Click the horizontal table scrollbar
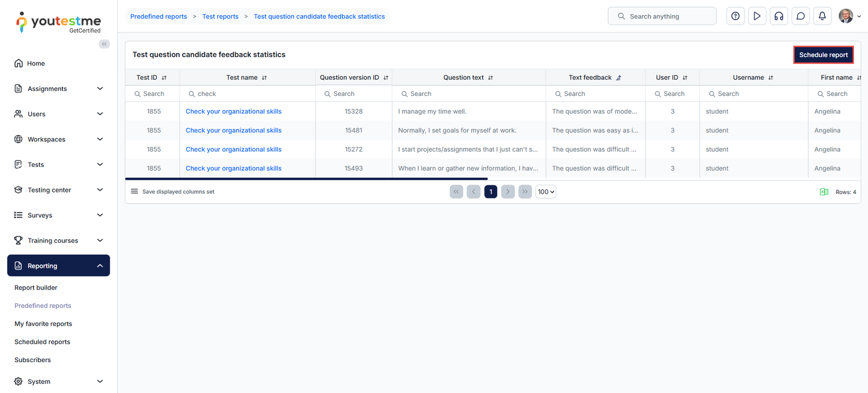The image size is (868, 393). pos(307,178)
